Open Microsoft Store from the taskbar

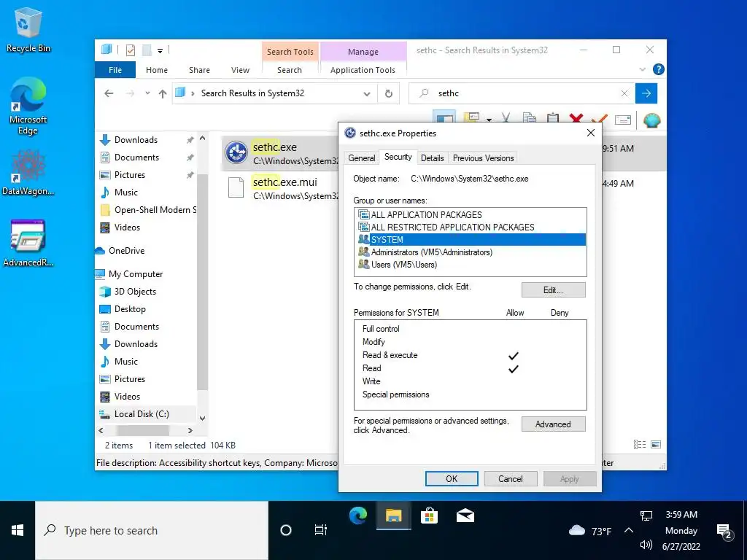point(429,516)
